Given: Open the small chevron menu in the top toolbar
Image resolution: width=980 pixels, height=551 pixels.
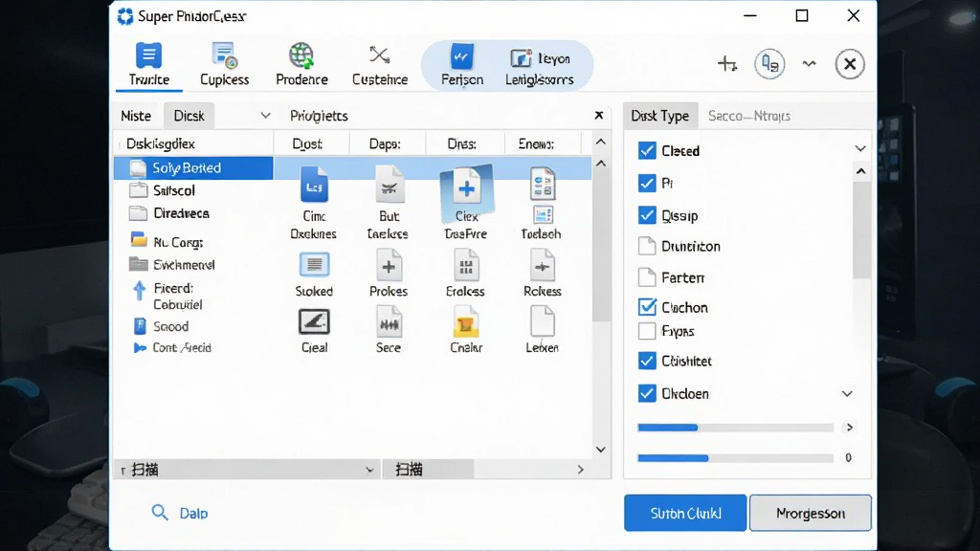Looking at the screenshot, I should click(x=810, y=64).
